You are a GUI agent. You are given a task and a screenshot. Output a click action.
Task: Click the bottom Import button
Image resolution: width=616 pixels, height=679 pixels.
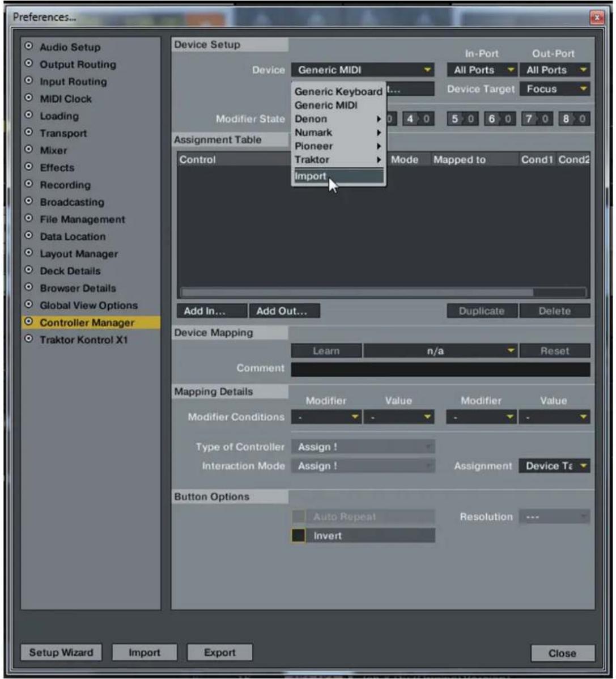pyautogui.click(x=145, y=652)
